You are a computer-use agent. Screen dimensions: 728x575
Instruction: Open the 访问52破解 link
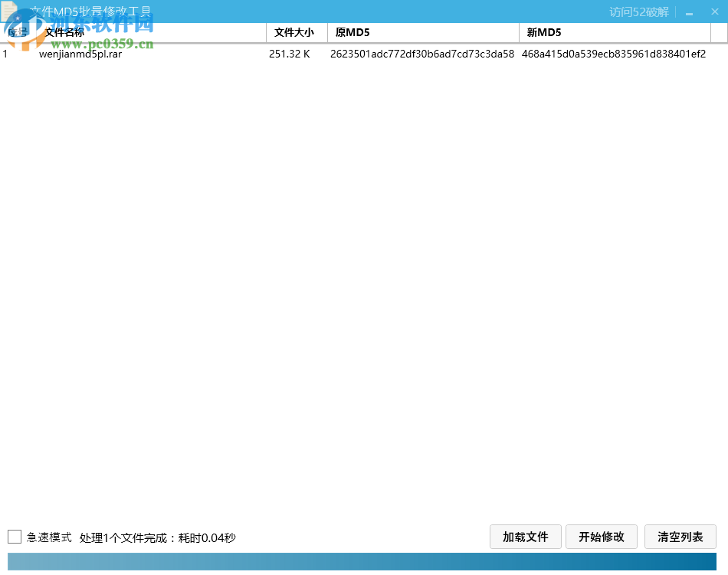coord(641,11)
